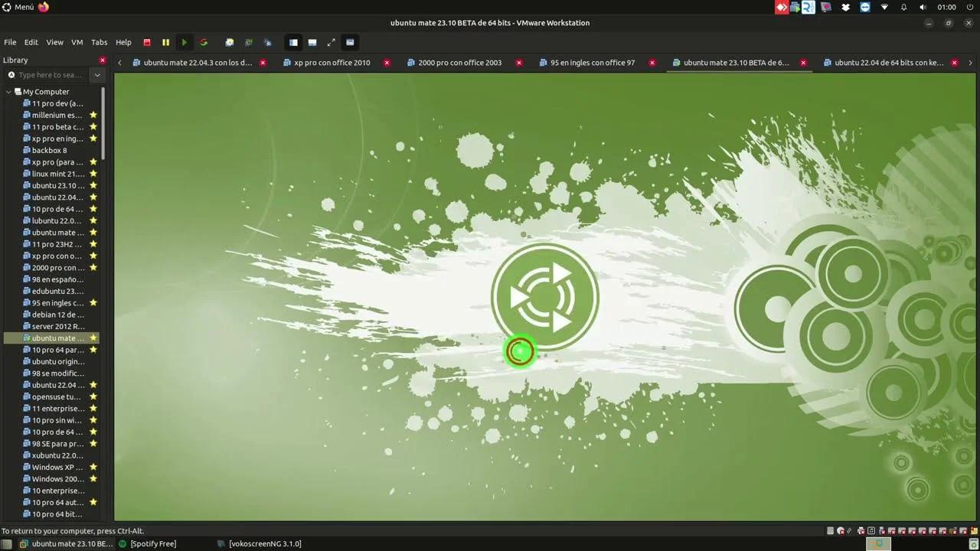Click the virtual hard disk status icon
The image size is (980, 551).
[830, 530]
